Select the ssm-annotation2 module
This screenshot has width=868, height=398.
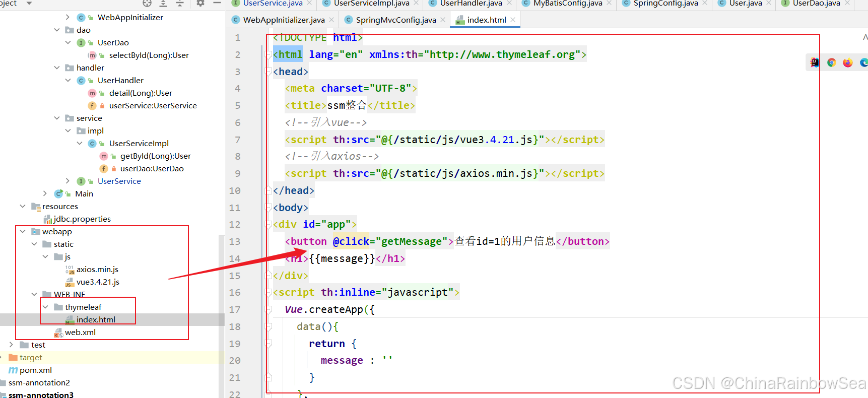pos(39,382)
